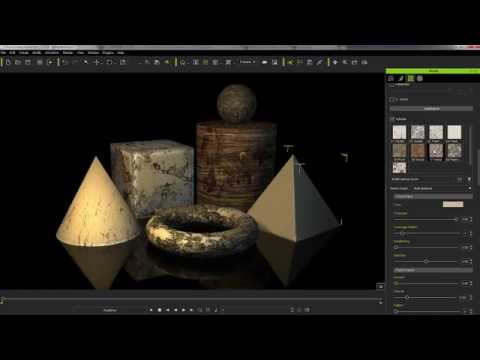The image size is (480, 360).
Task: Click the small icon at viewport bottom-right corner
Action: coord(380,286)
